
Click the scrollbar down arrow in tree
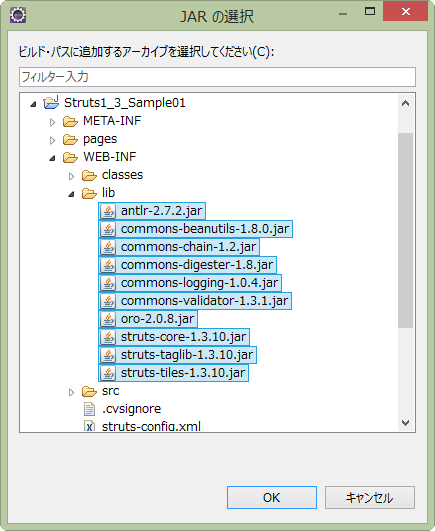tap(406, 423)
